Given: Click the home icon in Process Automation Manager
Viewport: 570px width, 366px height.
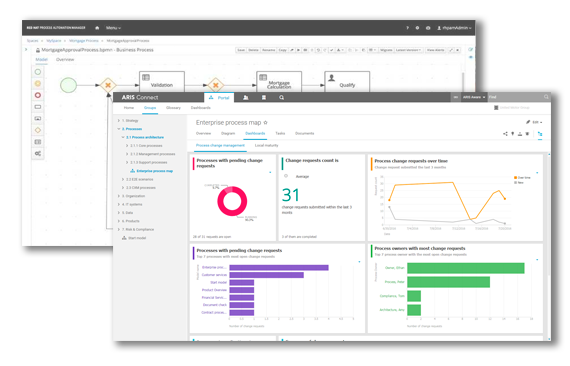Looking at the screenshot, I should pos(97,28).
